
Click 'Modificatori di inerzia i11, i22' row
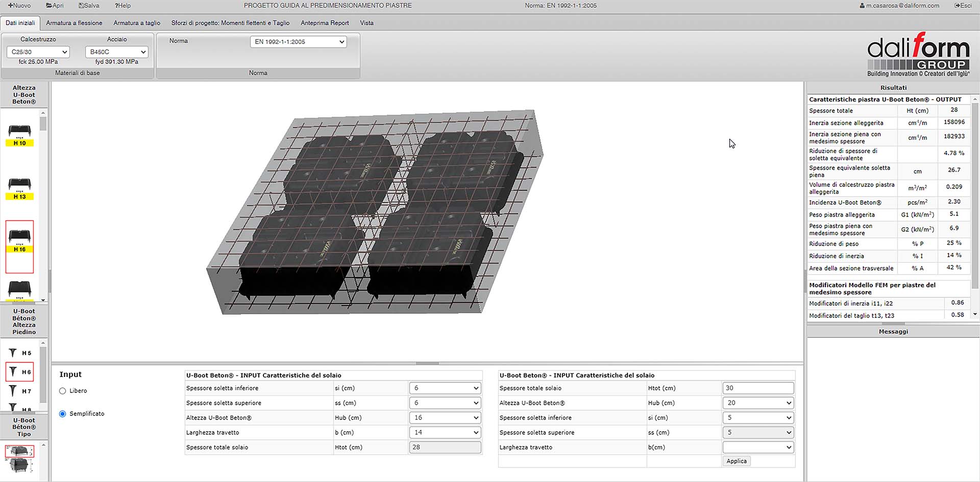(x=889, y=303)
